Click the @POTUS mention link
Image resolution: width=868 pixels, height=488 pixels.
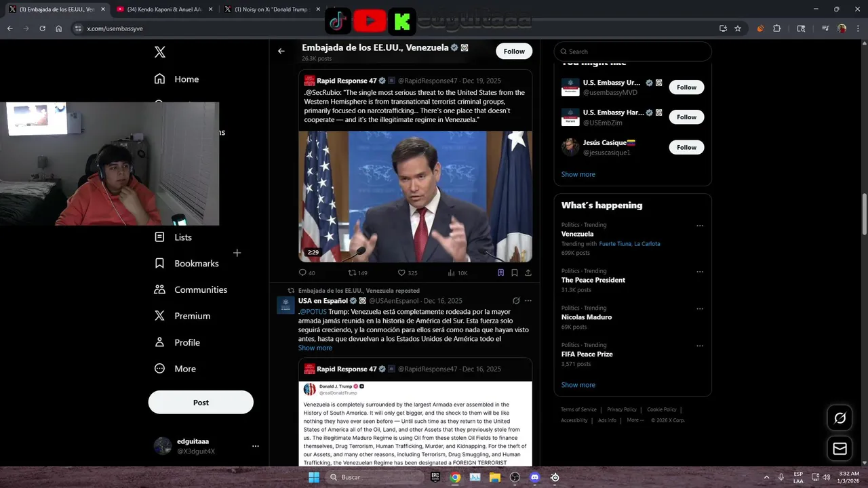[313, 312]
